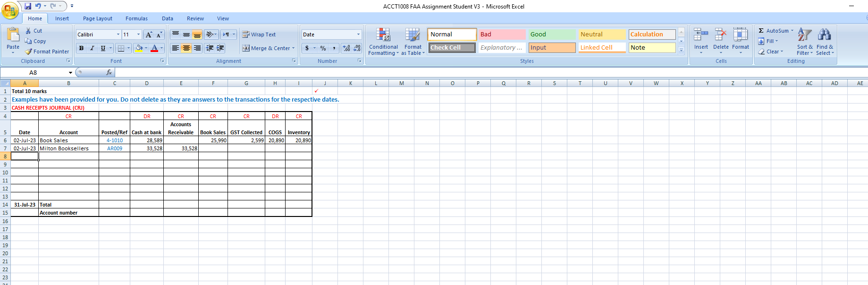The width and height of the screenshot is (868, 285).
Task: Toggle italic formatting
Action: pos(92,48)
